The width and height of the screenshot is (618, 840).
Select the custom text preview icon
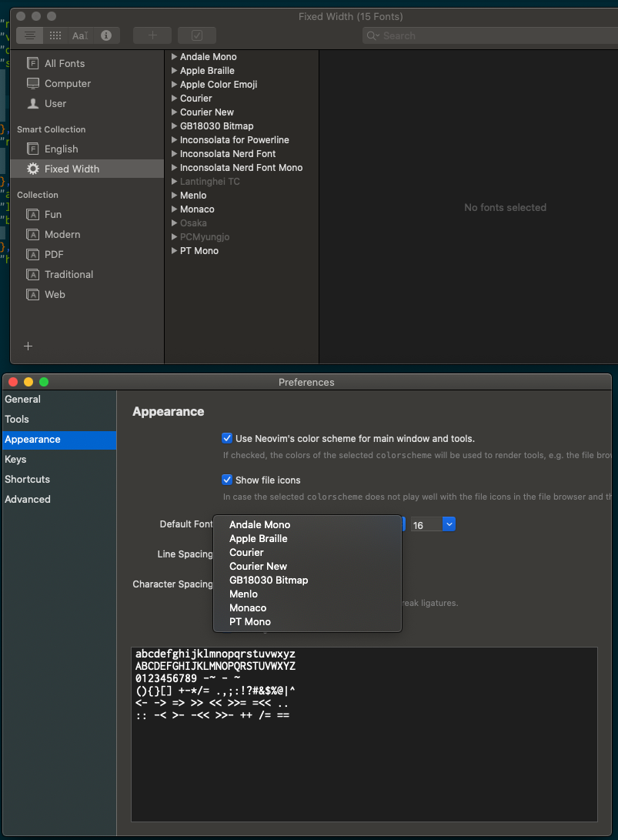(x=80, y=35)
